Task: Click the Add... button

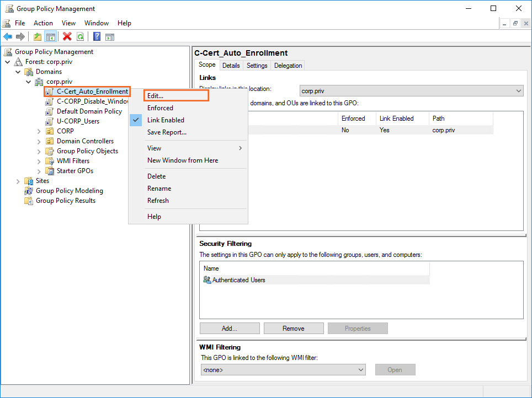Action: click(x=229, y=329)
